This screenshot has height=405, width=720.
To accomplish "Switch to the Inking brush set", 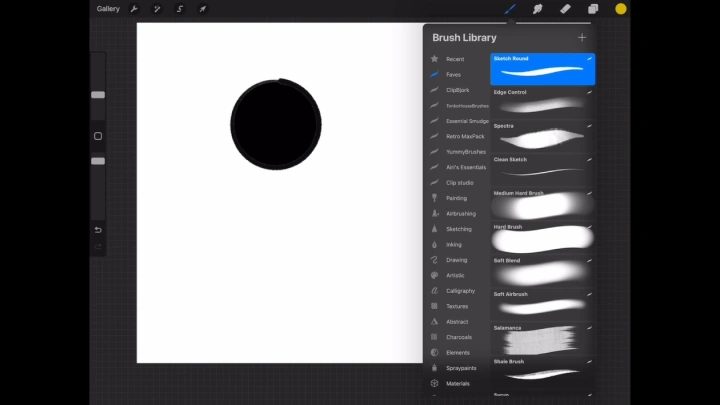I will (x=454, y=244).
